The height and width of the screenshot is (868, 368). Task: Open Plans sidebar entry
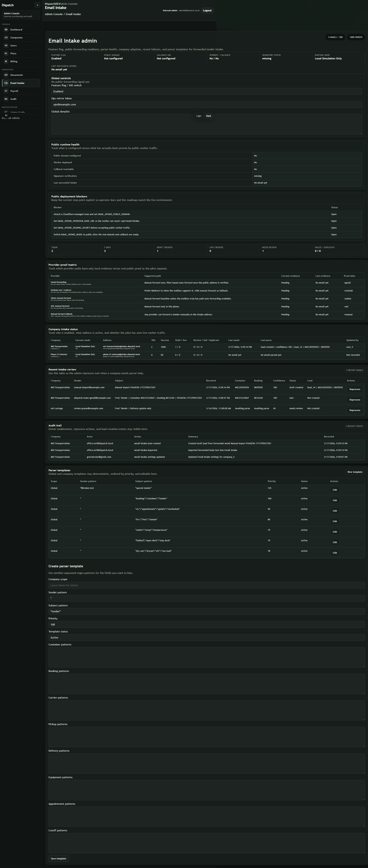[x=21, y=54]
